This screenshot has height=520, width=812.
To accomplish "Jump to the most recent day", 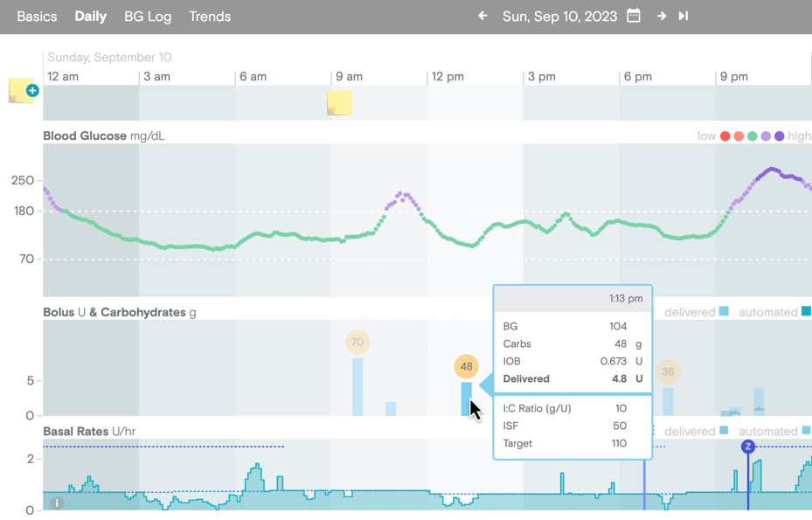I will point(683,16).
